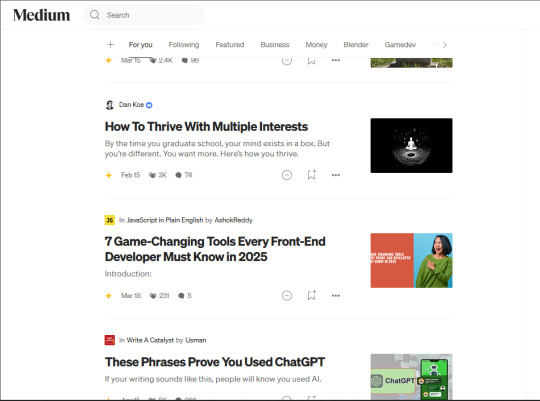Switch to the For you tab
This screenshot has width=540, height=401.
pyautogui.click(x=141, y=44)
